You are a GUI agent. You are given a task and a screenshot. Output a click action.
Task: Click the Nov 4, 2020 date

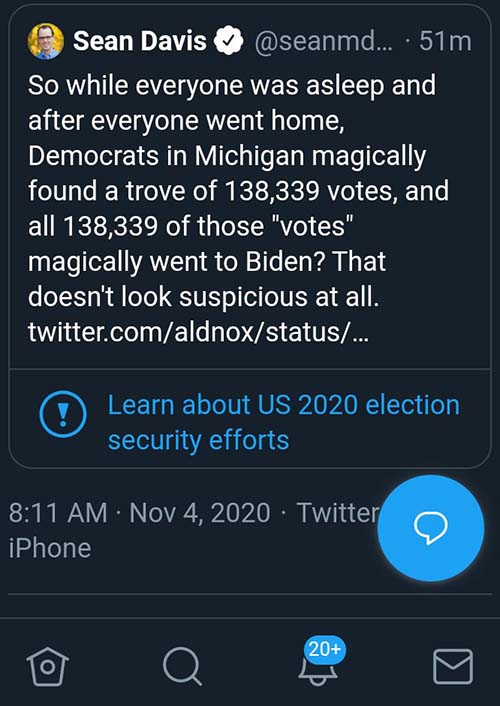click(x=200, y=513)
